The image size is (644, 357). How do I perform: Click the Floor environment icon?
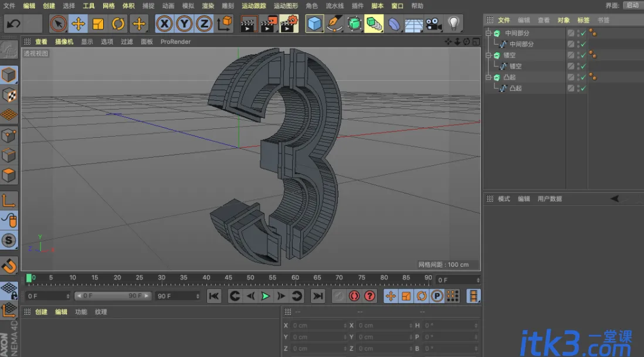(413, 24)
